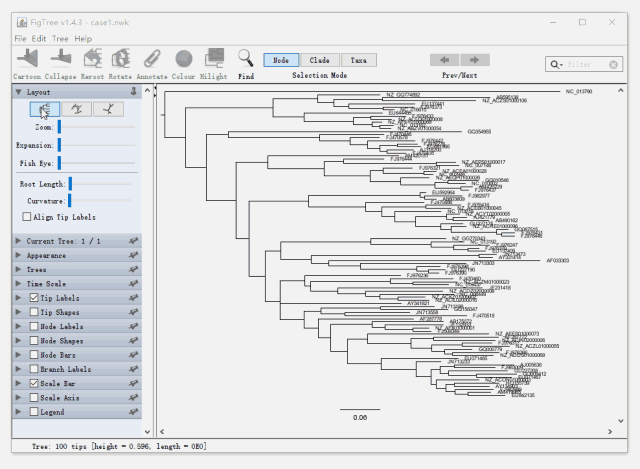The image size is (640, 469).
Task: Set selection mode to Taxa
Action: (359, 60)
